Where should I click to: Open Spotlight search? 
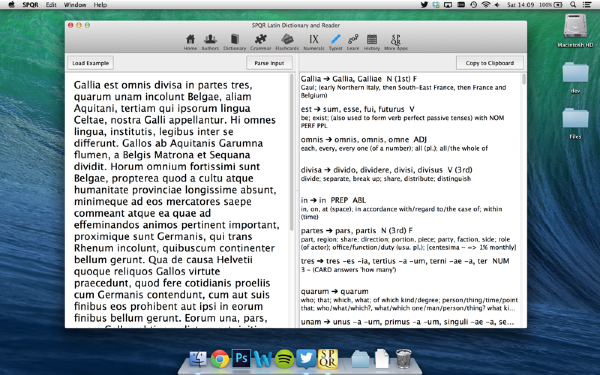click(x=573, y=5)
